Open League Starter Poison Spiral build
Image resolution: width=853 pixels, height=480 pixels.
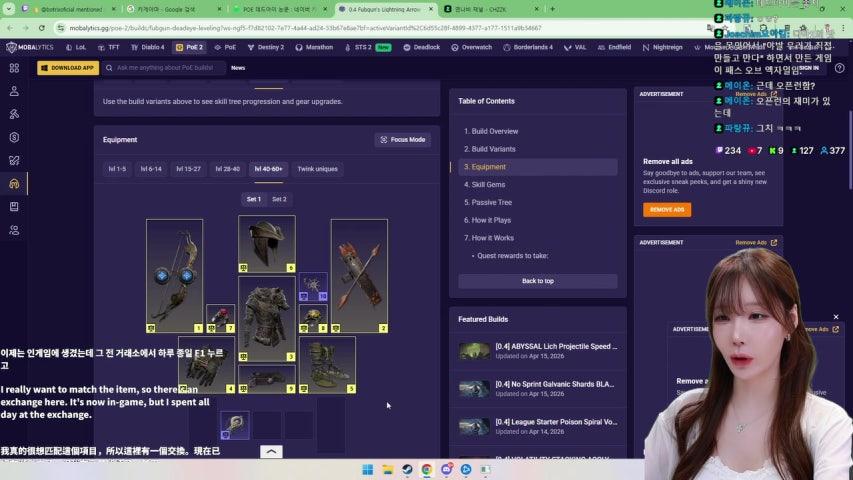pos(537,426)
